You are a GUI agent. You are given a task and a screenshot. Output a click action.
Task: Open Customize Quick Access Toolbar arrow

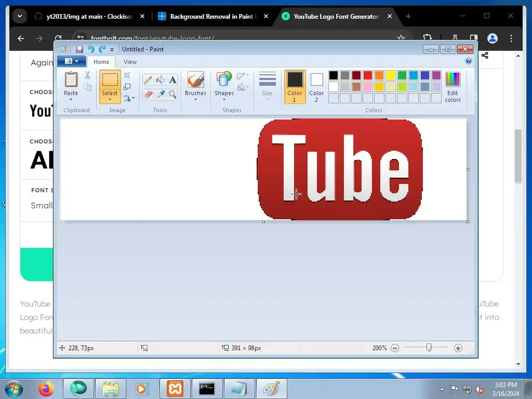[x=112, y=49]
